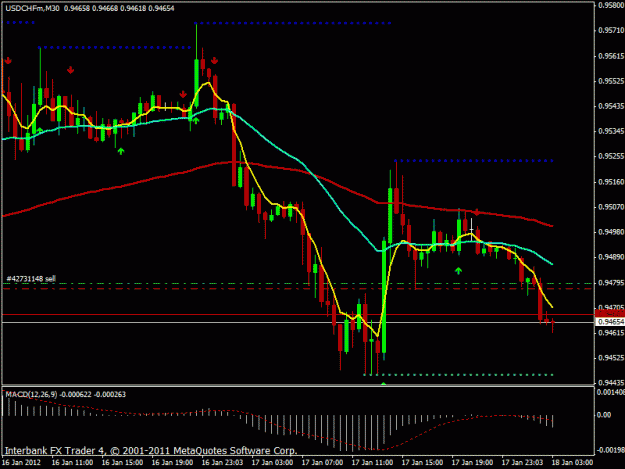Select the #42731148 sell order label
This screenshot has height=469, width=625.
(31, 279)
